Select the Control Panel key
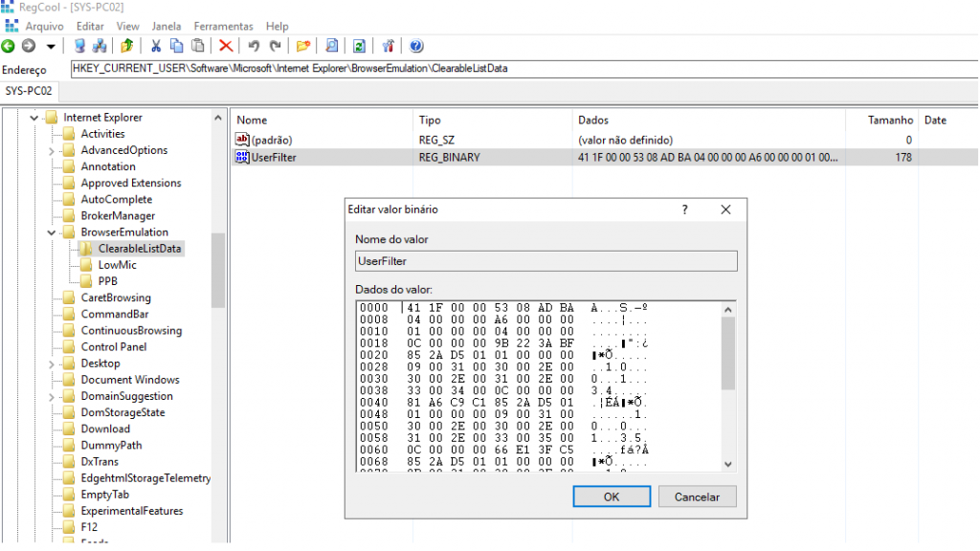 click(114, 346)
